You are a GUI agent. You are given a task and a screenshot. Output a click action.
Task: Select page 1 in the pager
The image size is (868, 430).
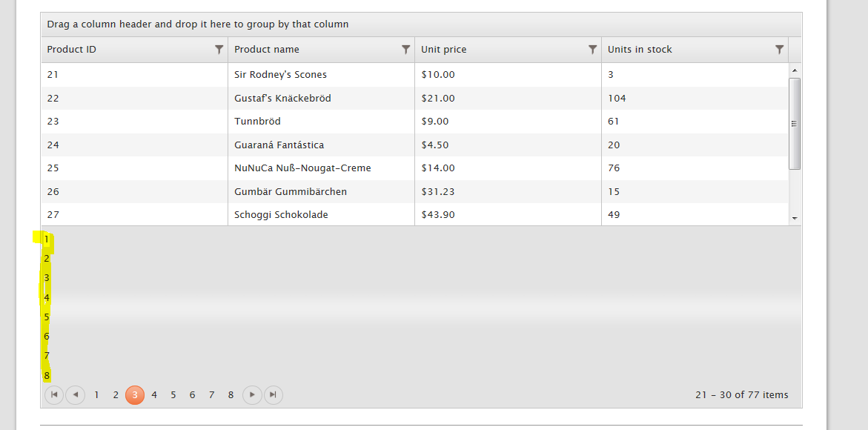click(96, 395)
